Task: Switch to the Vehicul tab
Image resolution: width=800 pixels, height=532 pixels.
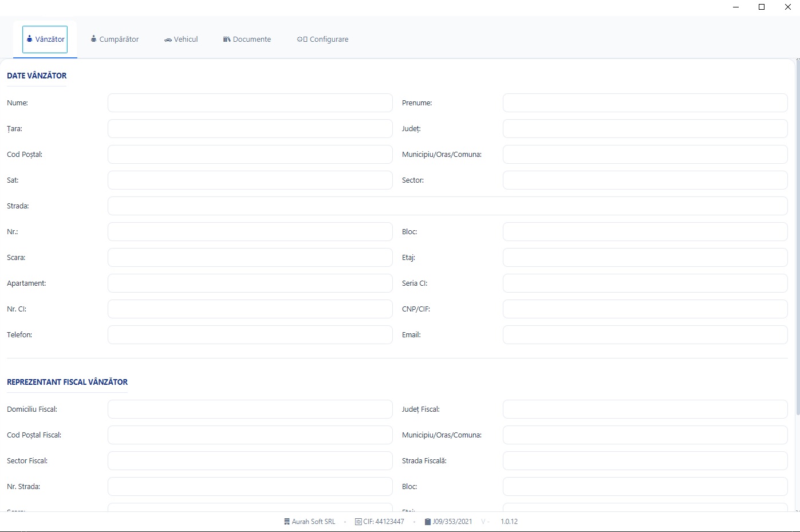Action: coord(181,40)
